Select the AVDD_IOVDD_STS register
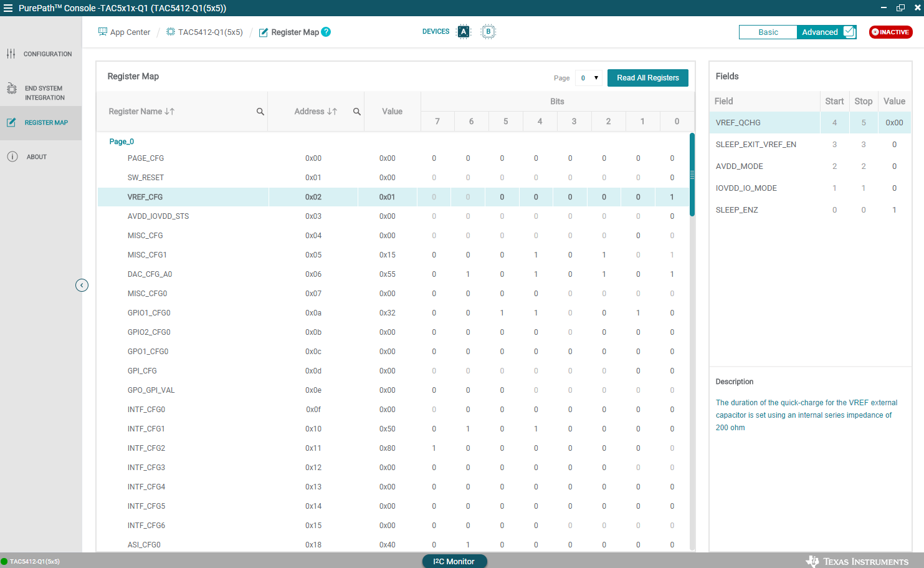The height and width of the screenshot is (568, 924). click(x=393, y=216)
